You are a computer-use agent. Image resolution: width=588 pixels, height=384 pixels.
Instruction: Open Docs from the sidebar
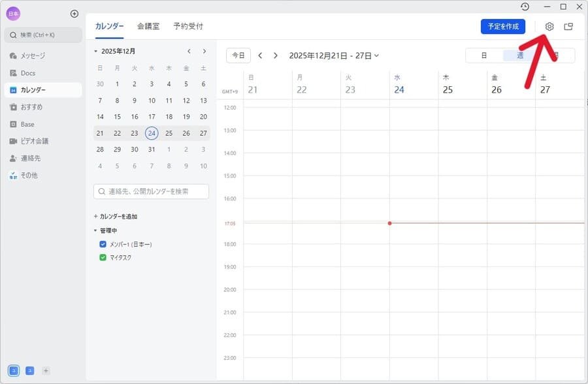[x=28, y=73]
